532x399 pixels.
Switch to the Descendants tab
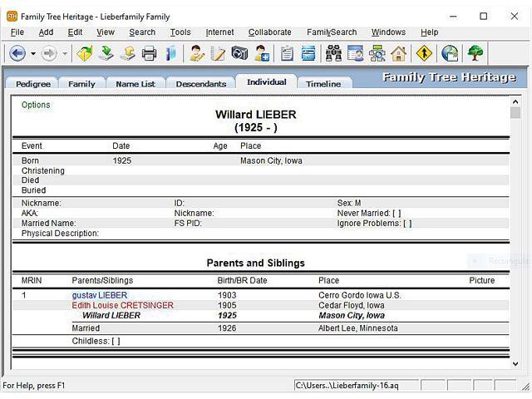pos(201,84)
